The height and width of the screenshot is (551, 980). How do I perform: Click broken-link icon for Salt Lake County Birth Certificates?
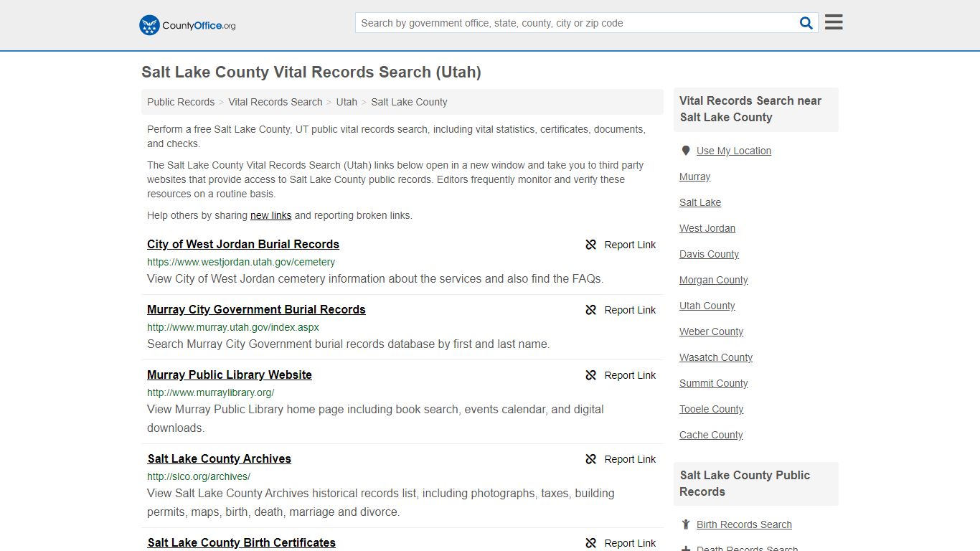point(591,543)
